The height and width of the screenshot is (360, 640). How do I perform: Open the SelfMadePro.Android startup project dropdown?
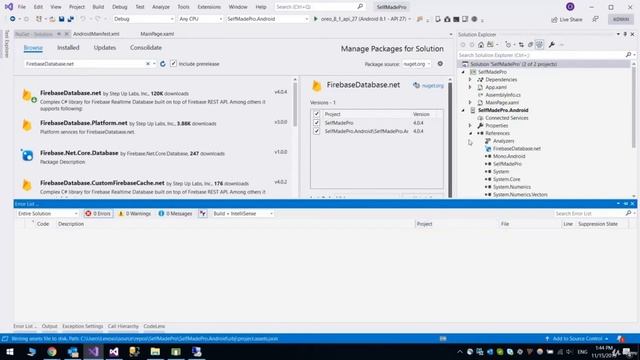click(267, 19)
